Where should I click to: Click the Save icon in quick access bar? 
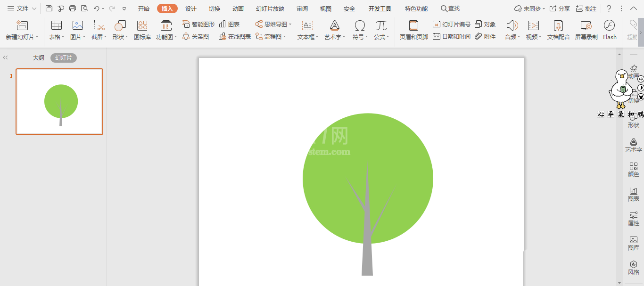click(x=49, y=8)
